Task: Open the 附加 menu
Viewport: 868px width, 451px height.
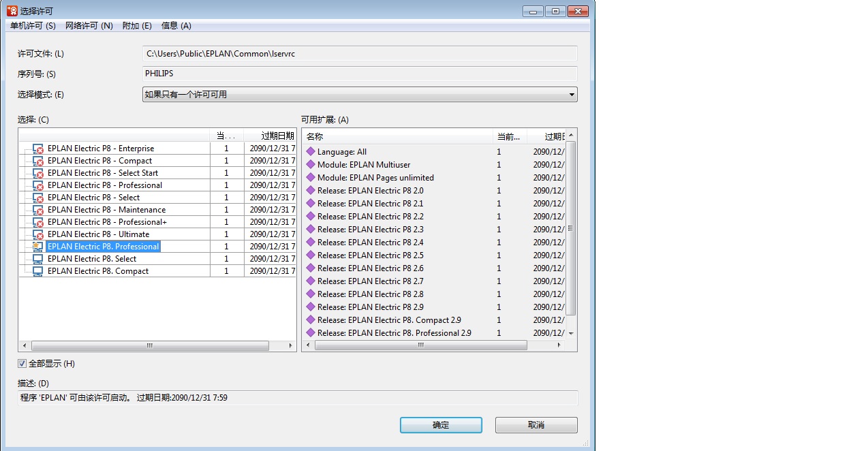Action: [137, 26]
